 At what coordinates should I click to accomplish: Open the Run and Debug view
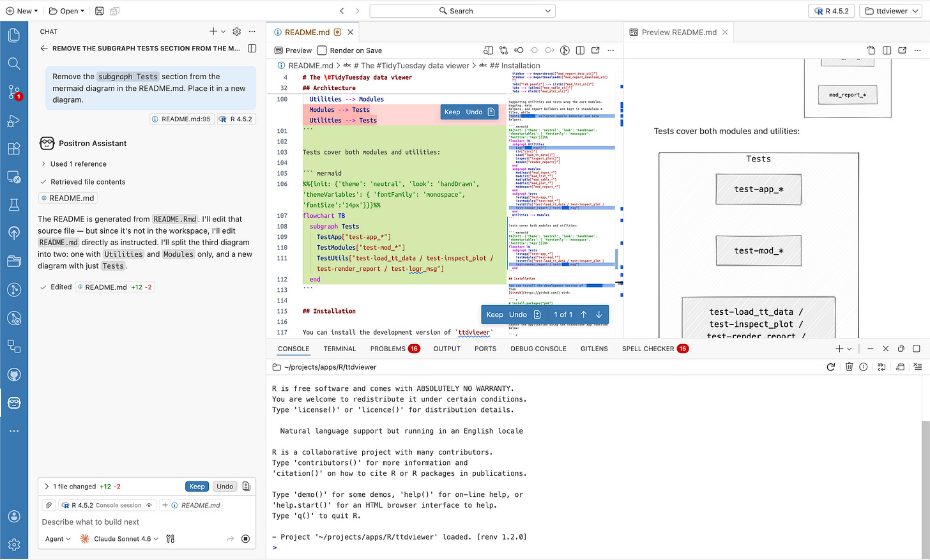coord(14,120)
